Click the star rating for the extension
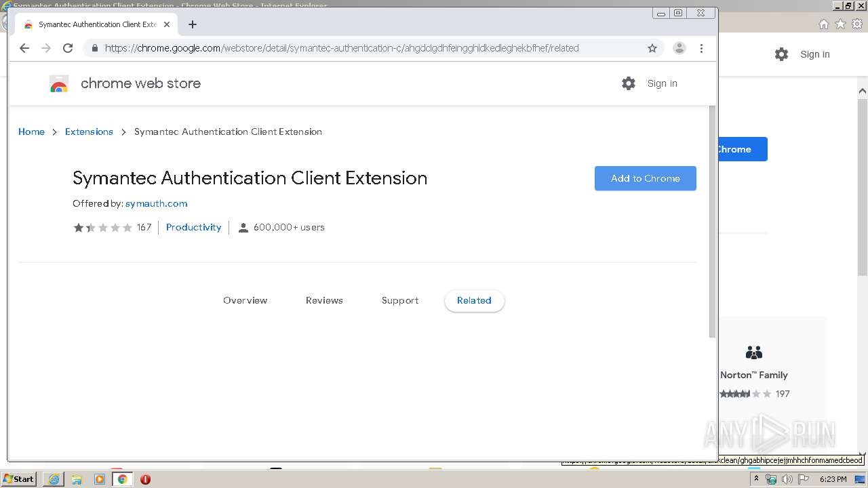This screenshot has height=488, width=868. (103, 228)
